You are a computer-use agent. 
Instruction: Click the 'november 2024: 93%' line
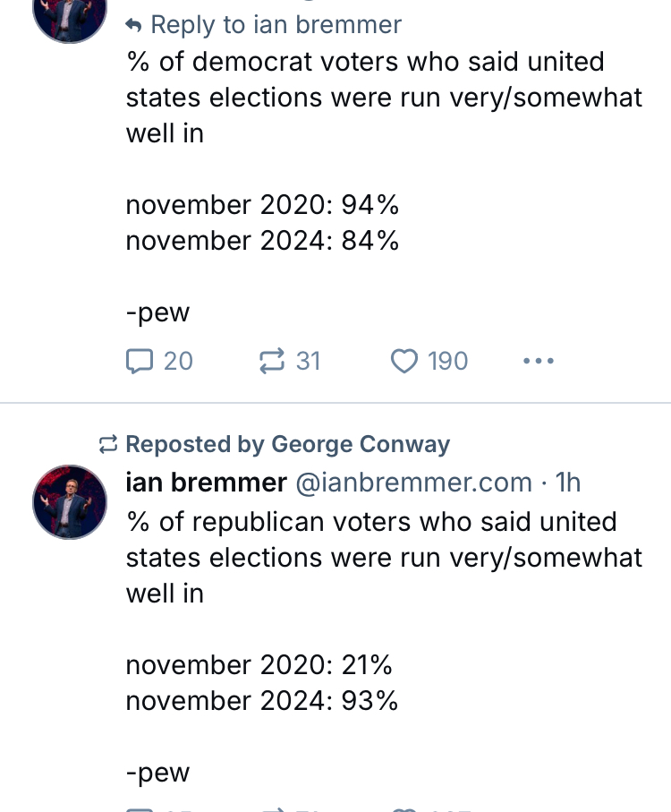click(261, 701)
